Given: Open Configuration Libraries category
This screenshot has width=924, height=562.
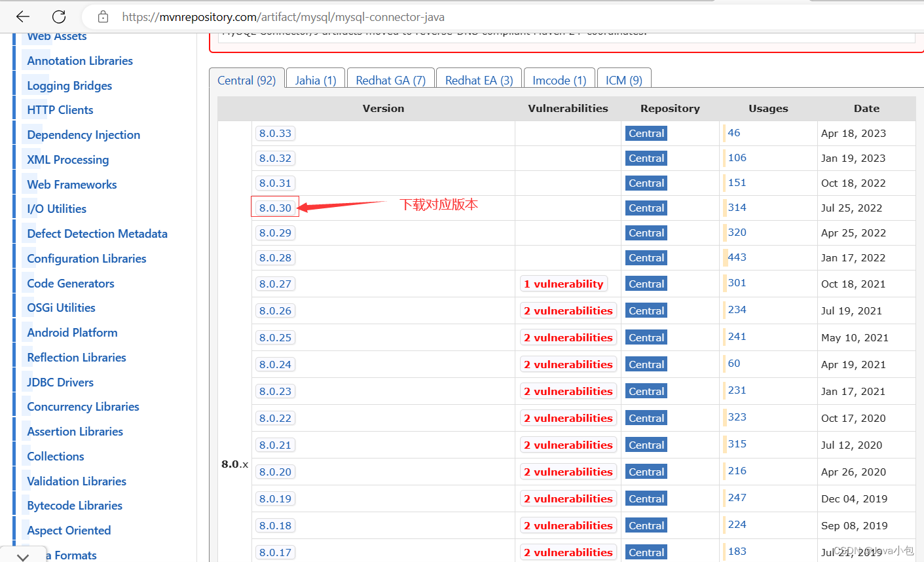Looking at the screenshot, I should tap(86, 259).
